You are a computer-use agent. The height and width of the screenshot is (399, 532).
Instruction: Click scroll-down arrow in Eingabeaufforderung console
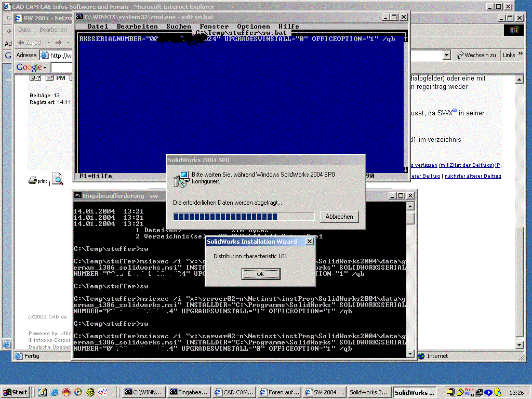410,354
